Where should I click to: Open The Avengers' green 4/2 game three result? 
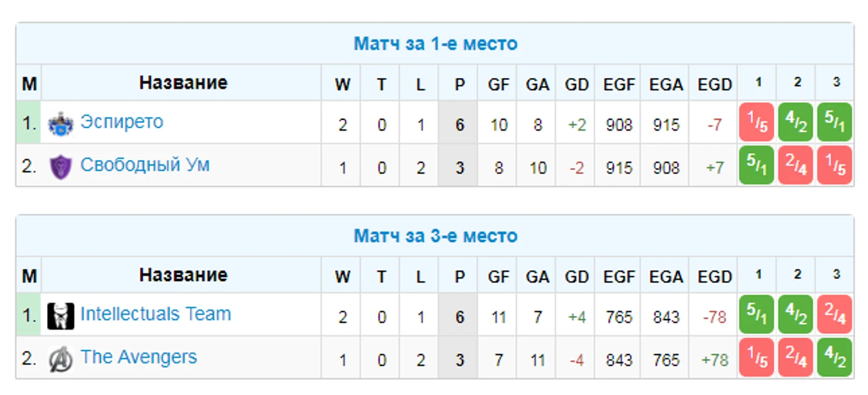point(834,358)
